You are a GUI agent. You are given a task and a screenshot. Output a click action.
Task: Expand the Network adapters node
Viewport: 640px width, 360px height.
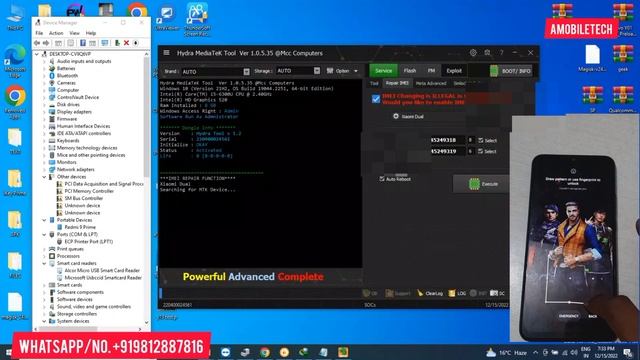click(44, 169)
